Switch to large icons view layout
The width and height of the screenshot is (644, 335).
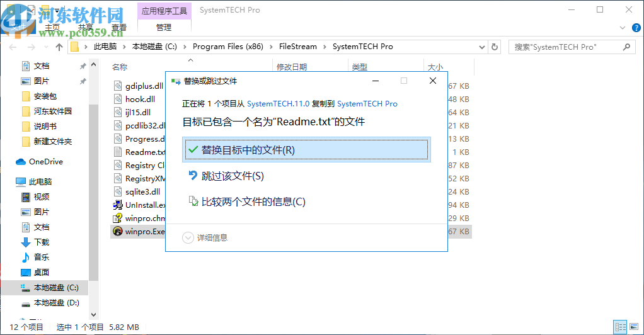(634, 327)
